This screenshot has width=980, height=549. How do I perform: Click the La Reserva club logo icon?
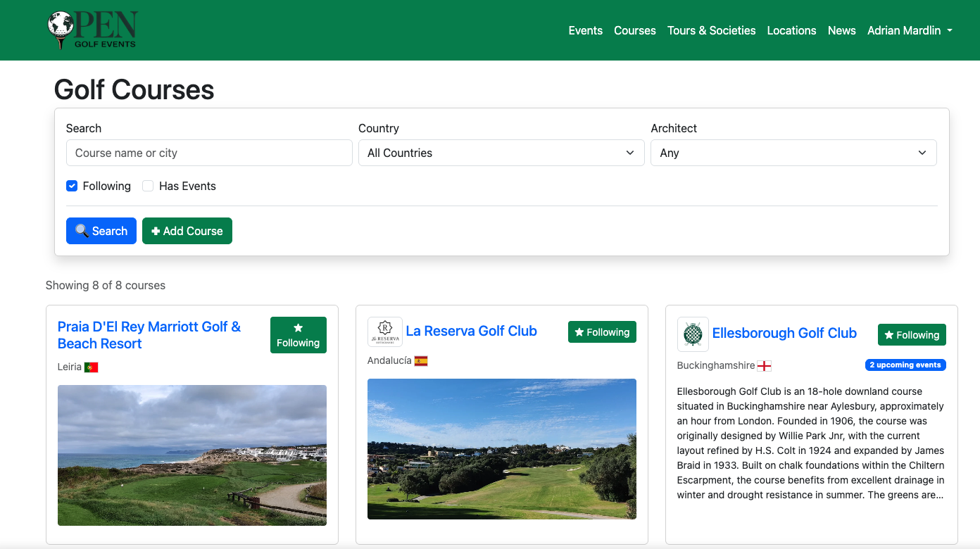[385, 332]
